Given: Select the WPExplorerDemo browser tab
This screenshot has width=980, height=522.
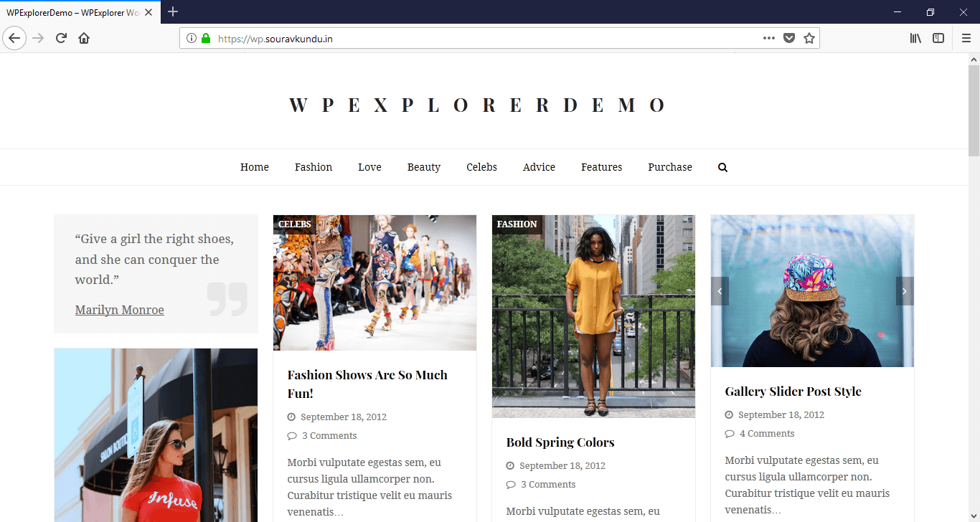Looking at the screenshot, I should click(80, 13).
